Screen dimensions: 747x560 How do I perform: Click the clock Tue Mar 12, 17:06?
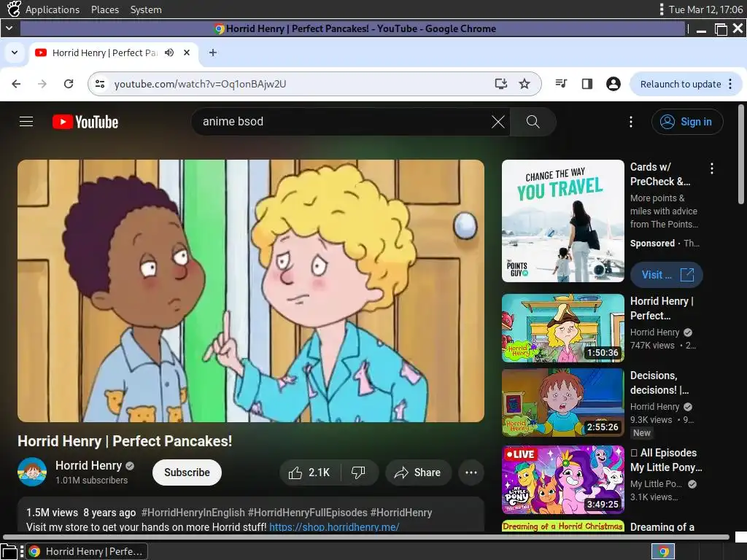coord(705,9)
